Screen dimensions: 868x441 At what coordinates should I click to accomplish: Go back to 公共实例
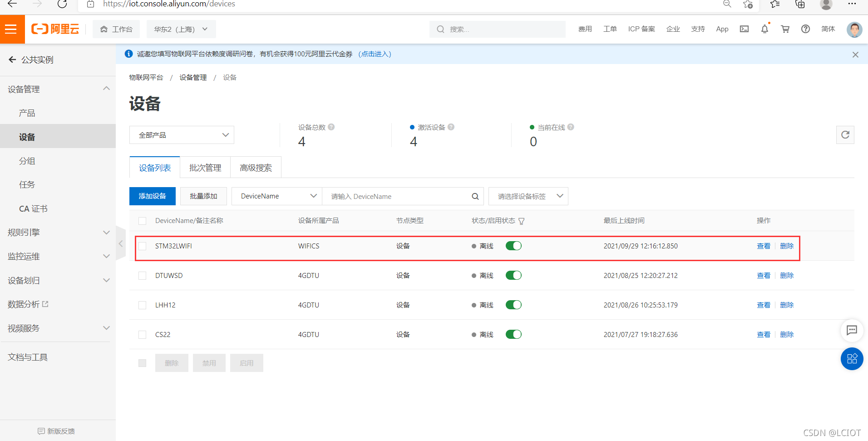tap(31, 59)
